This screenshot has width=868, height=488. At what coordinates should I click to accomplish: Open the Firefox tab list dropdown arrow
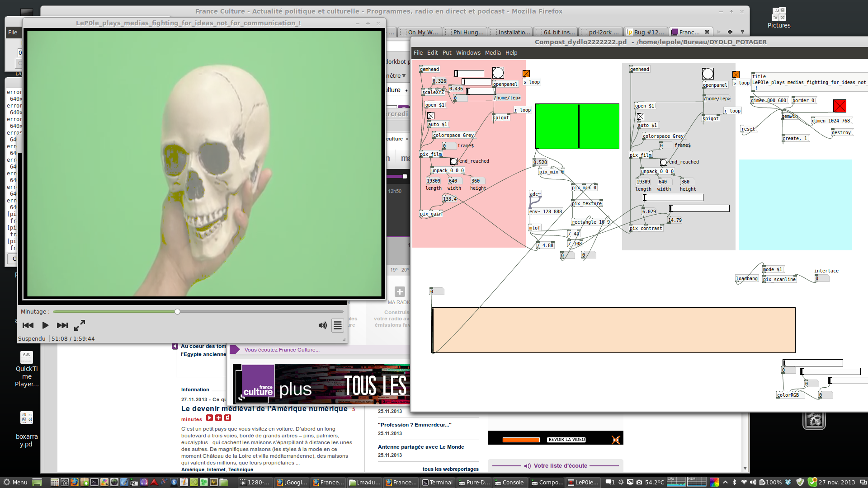coord(742,32)
